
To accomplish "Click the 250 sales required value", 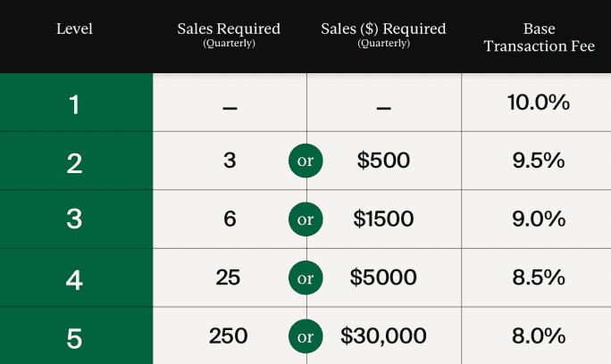I will pyautogui.click(x=229, y=336).
